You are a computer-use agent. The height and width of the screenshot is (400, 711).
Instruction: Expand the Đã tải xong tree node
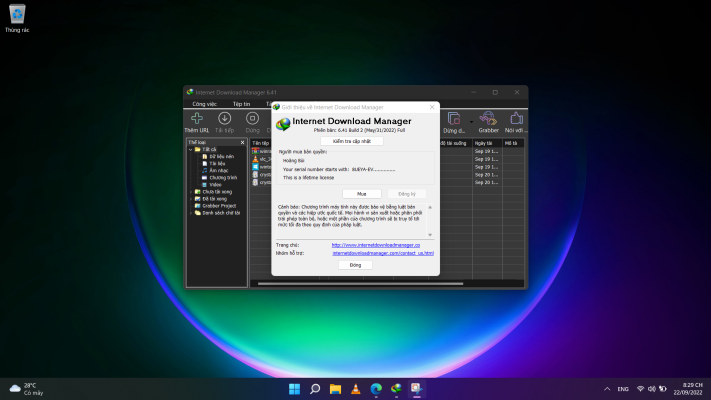[190, 198]
